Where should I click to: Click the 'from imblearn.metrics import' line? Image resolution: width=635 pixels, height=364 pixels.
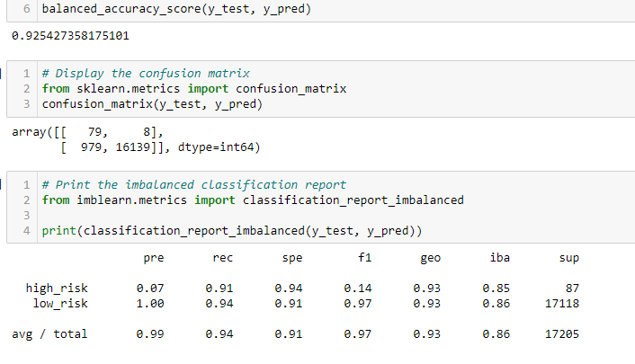click(x=253, y=200)
